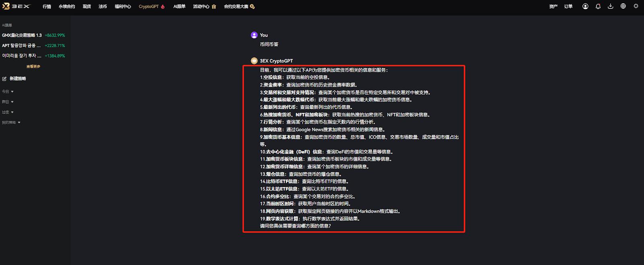This screenshot has height=265, width=644.
Task: Click 新建策略 to create strategy
Action: (18, 79)
